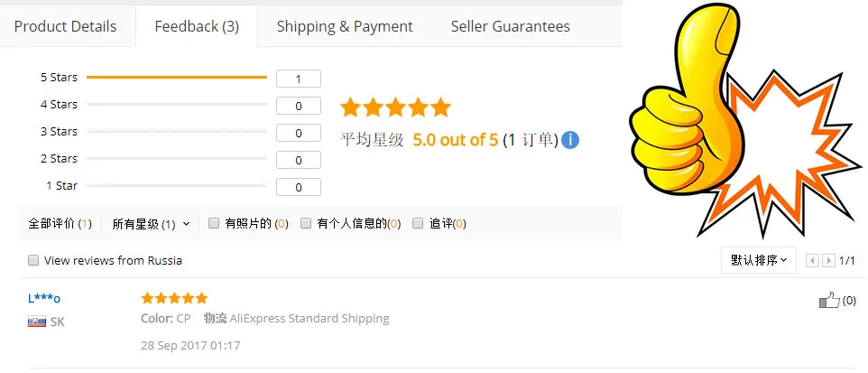Toggle View reviews from Russia checkbox
Screen dimensions: 868x373
(33, 261)
